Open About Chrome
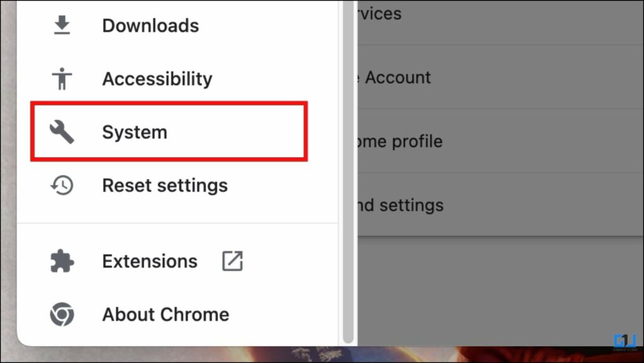 [165, 313]
